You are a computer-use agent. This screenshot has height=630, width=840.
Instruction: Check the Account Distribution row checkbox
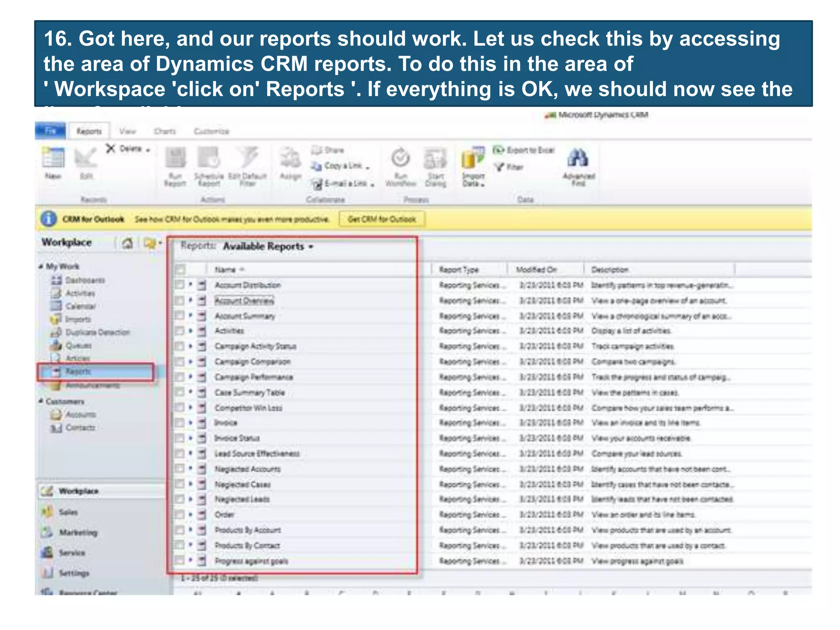coord(180,285)
